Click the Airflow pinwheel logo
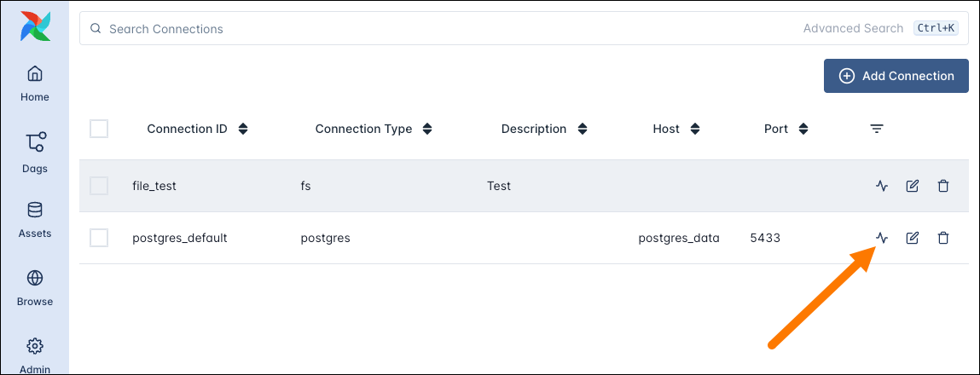Screen dimensions: 980x375 pyautogui.click(x=35, y=26)
